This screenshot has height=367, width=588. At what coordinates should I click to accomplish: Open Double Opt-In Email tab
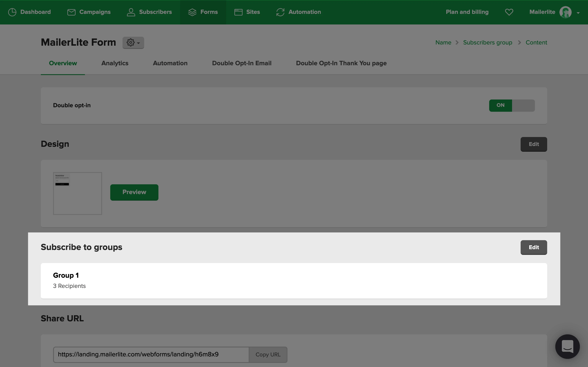[242, 63]
